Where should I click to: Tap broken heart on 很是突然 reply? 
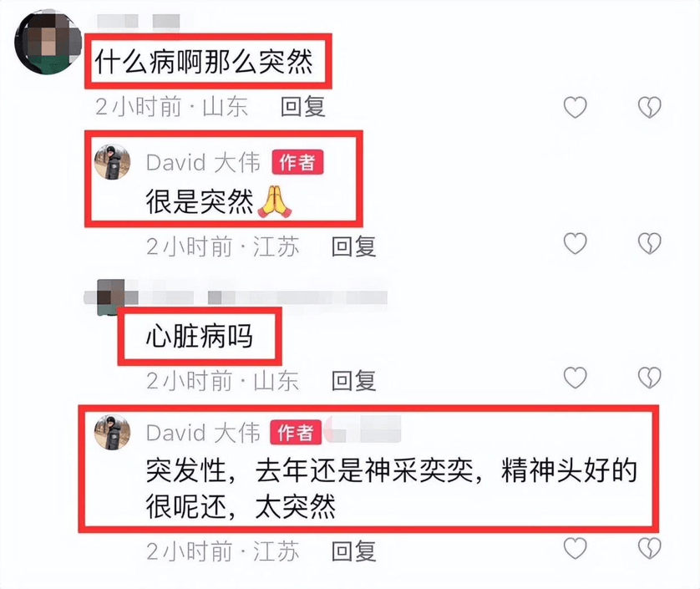(650, 243)
